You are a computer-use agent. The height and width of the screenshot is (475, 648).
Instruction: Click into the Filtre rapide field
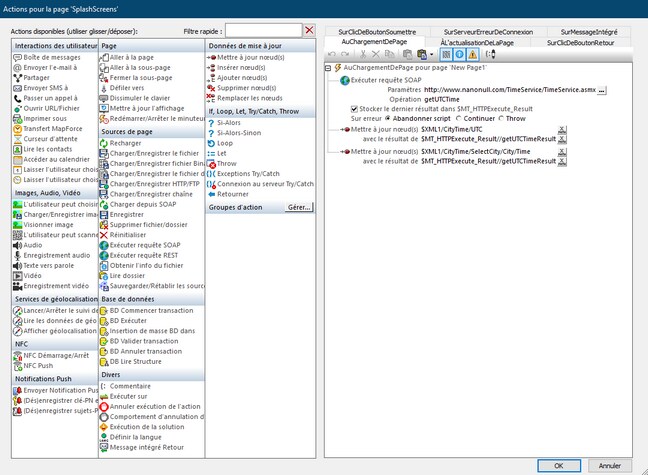tap(264, 30)
